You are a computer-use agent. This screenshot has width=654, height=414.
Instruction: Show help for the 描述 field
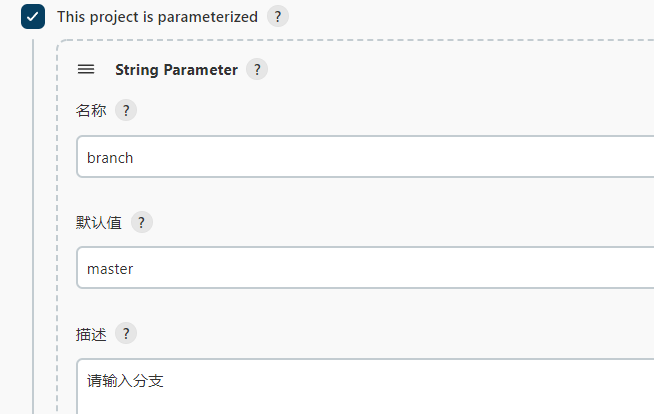click(x=125, y=334)
